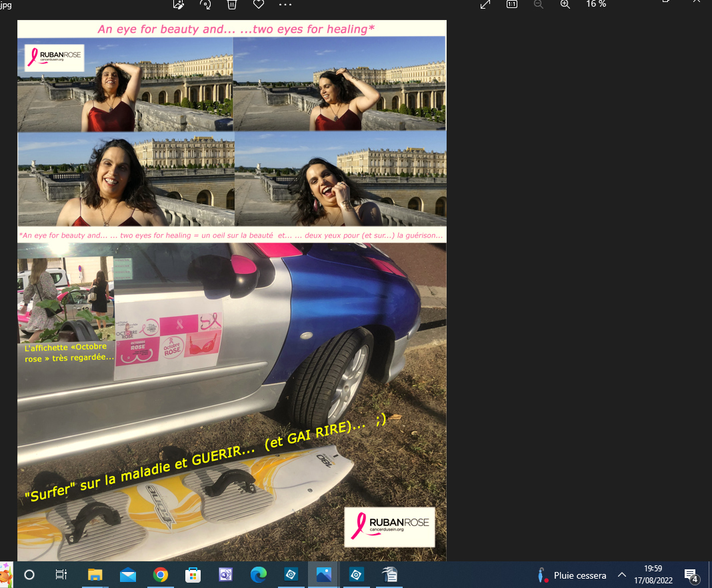The image size is (712, 588).
Task: Click the 16 % zoom level indicator
Action: [596, 4]
